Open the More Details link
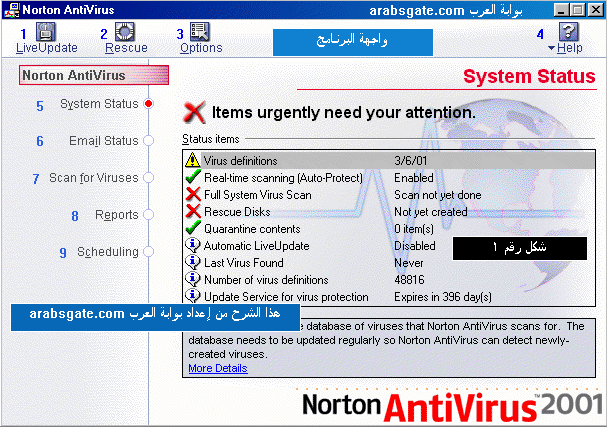 click(218, 368)
